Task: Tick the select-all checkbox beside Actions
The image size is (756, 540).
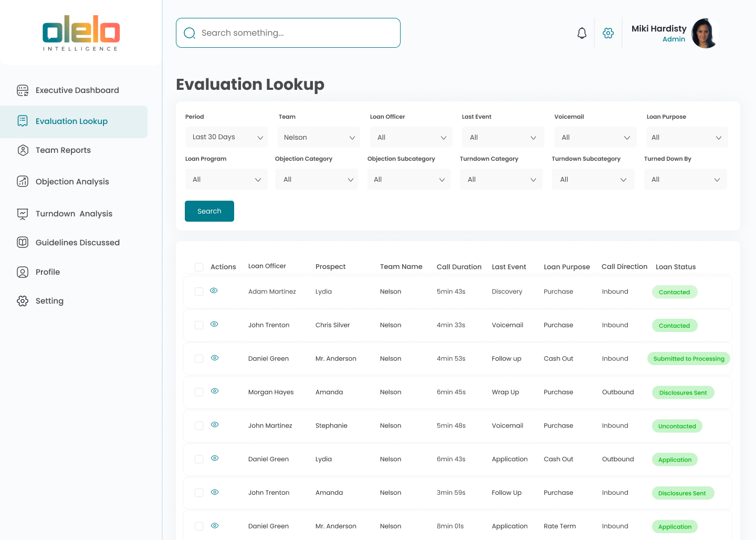Action: 199,267
